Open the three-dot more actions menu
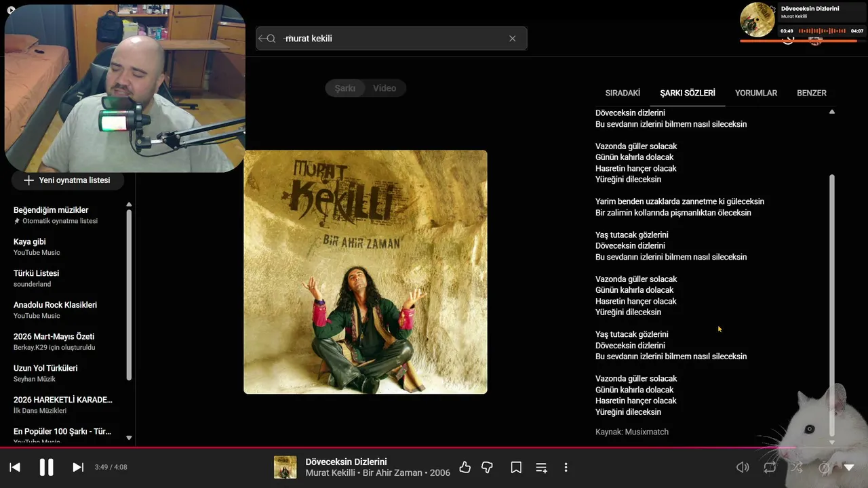The height and width of the screenshot is (488, 868). pos(566,467)
